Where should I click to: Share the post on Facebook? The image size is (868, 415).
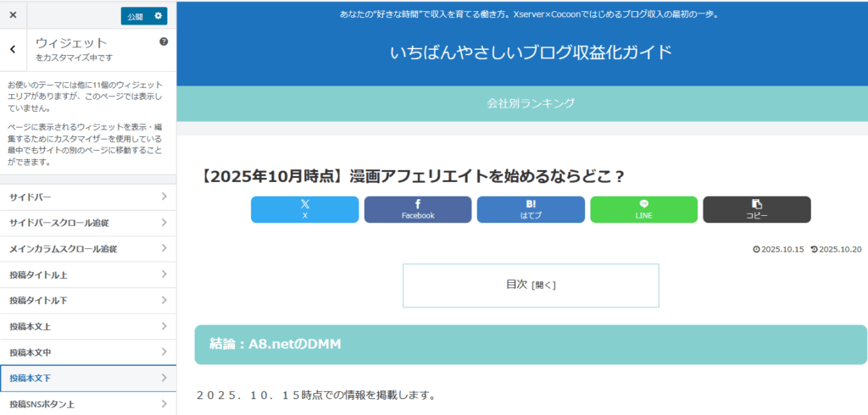[417, 209]
